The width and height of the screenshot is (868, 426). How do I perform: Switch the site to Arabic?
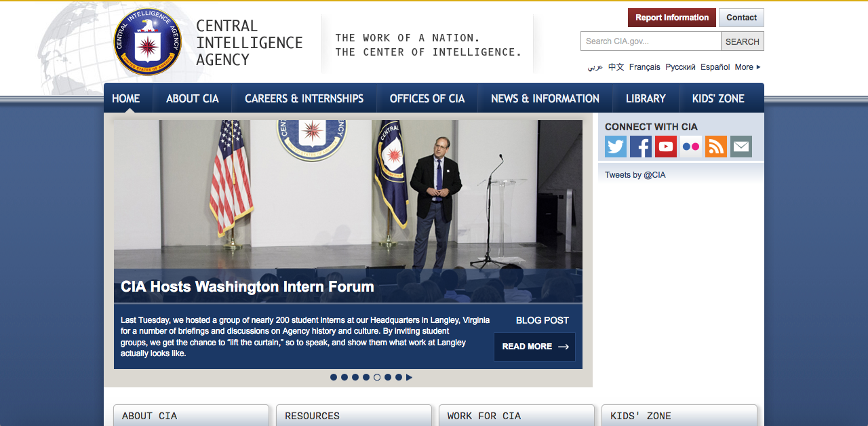coord(595,67)
